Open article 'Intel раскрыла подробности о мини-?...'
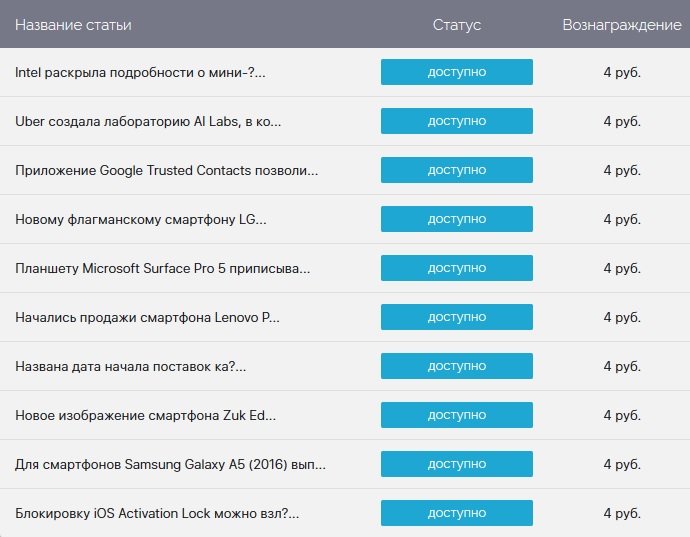This screenshot has height=537, width=690. point(140,72)
